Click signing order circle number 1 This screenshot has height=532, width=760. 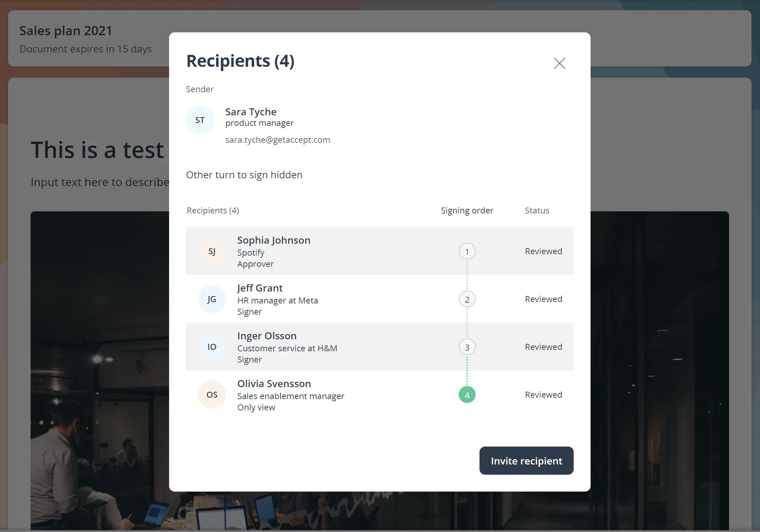click(467, 251)
